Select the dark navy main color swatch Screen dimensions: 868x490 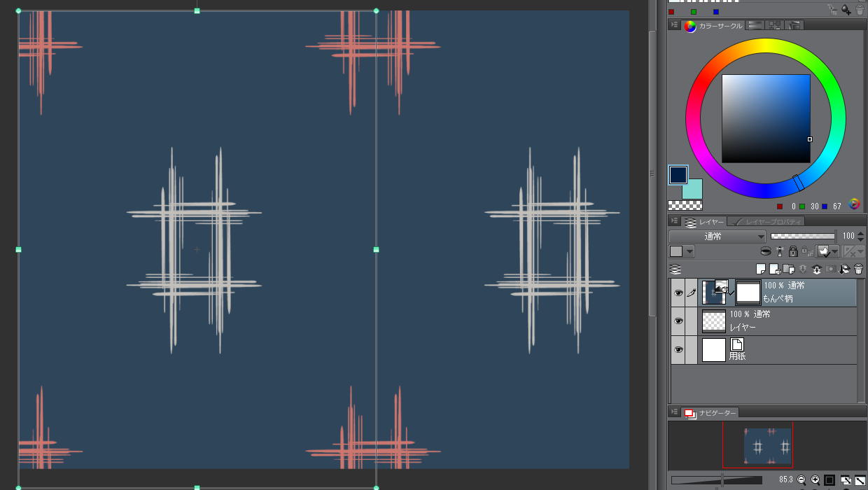tap(678, 175)
